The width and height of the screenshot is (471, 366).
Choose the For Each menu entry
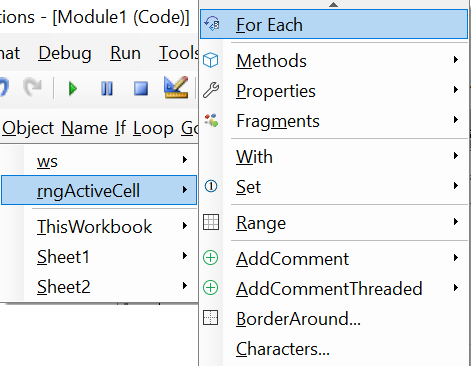coord(334,24)
